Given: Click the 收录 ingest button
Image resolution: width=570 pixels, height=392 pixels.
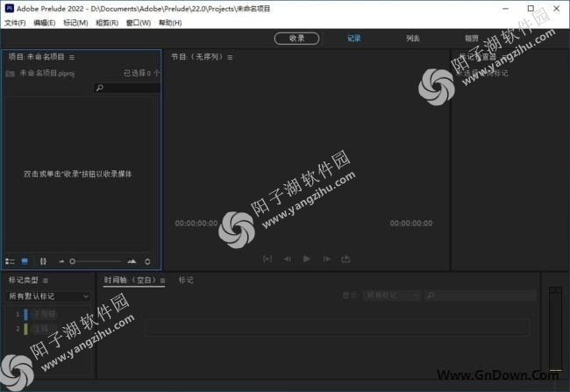Looking at the screenshot, I should point(296,39).
